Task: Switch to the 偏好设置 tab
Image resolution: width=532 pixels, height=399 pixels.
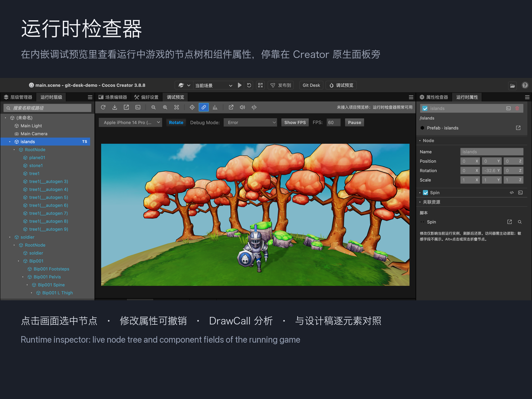Action: 147,97
